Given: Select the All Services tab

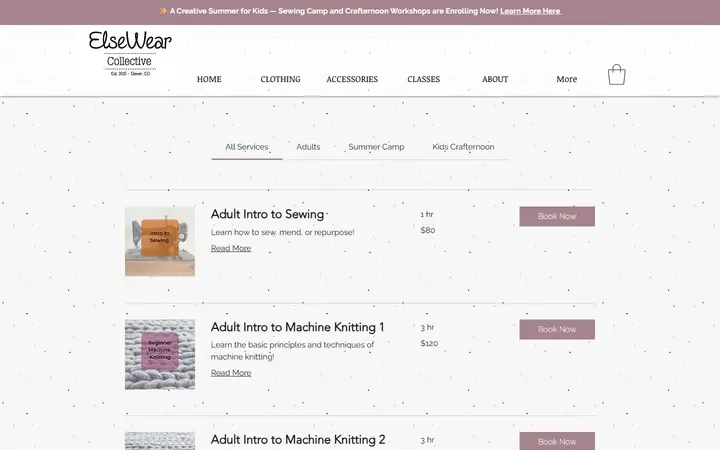Looking at the screenshot, I should 247,147.
